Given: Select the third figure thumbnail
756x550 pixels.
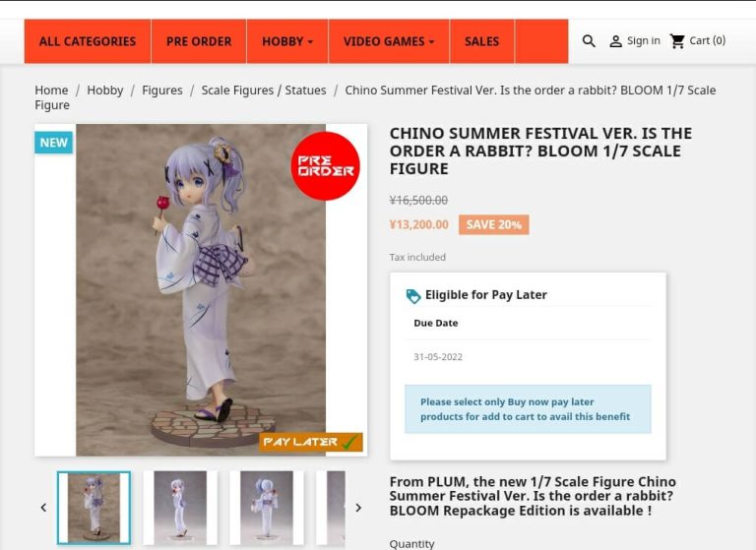Looking at the screenshot, I should (267, 508).
